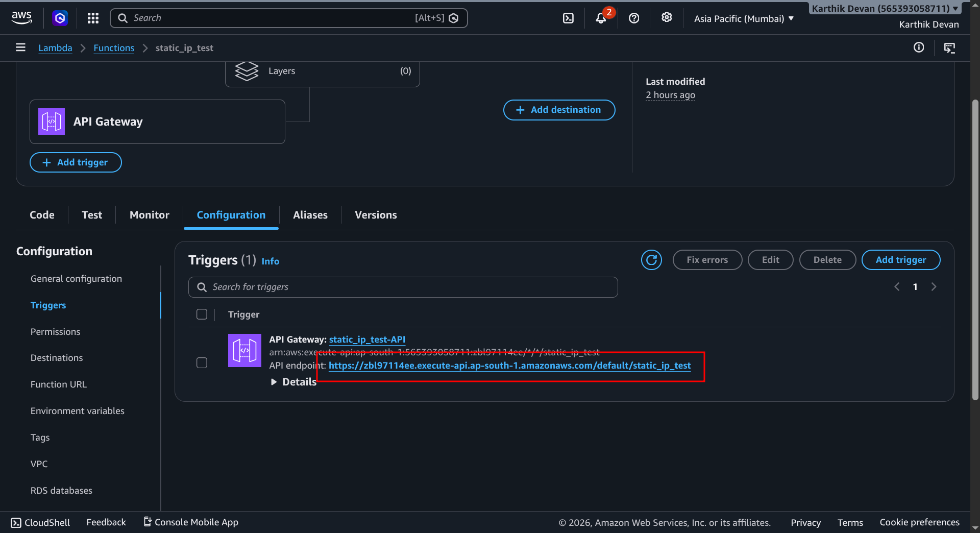The width and height of the screenshot is (980, 533).
Task: Click the Edit trigger button
Action: click(770, 260)
